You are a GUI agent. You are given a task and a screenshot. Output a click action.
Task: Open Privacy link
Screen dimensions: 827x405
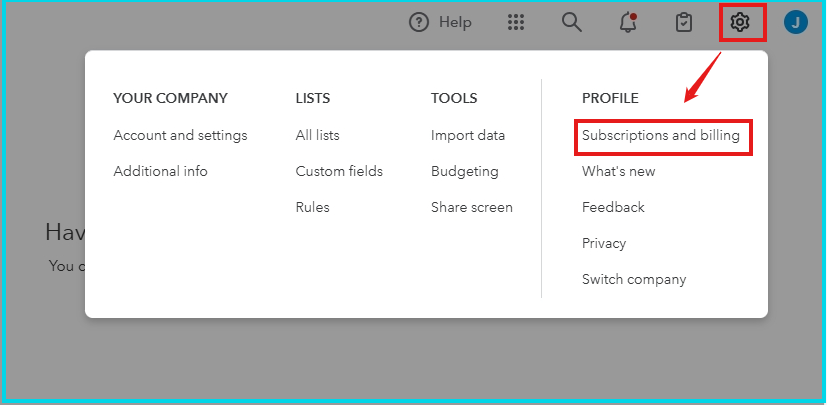click(604, 243)
